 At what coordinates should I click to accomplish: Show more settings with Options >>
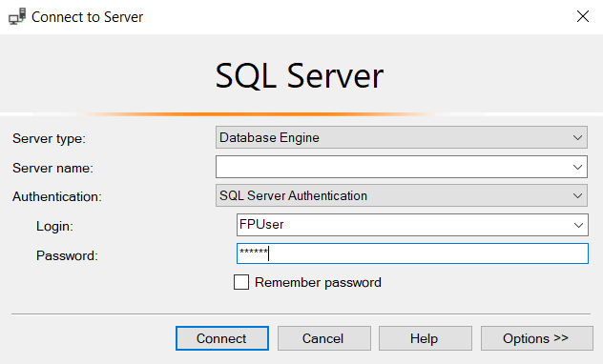pyautogui.click(x=536, y=338)
